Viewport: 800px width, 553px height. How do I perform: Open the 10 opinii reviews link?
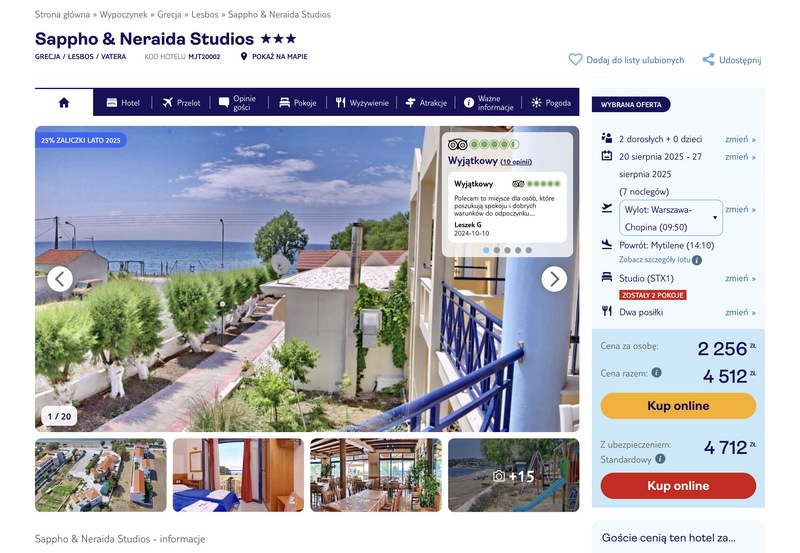click(516, 162)
